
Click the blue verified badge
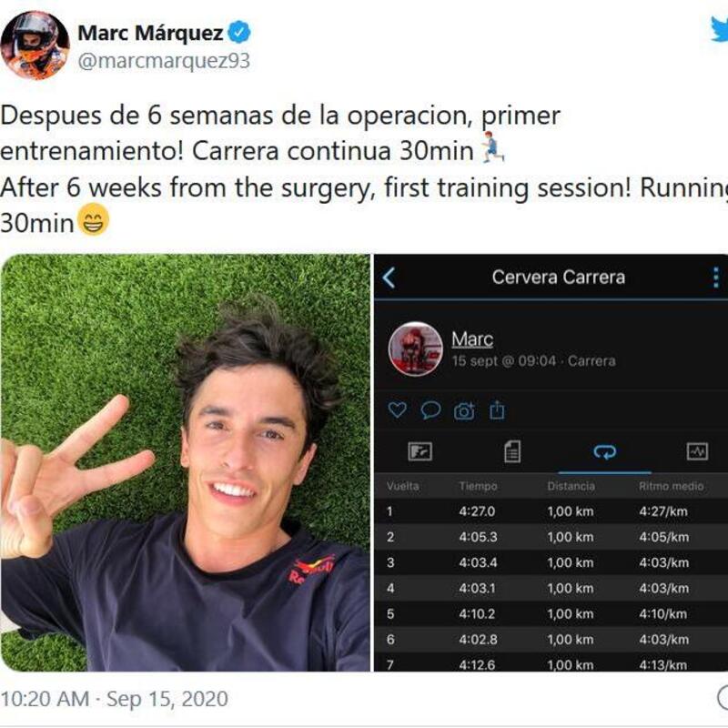click(239, 32)
